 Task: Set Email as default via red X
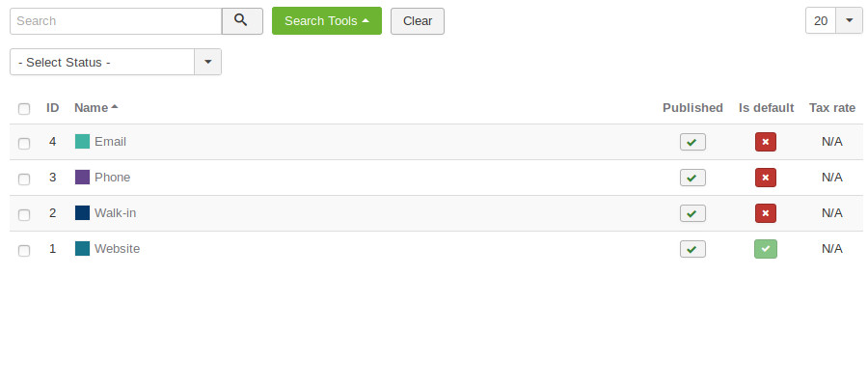[766, 142]
